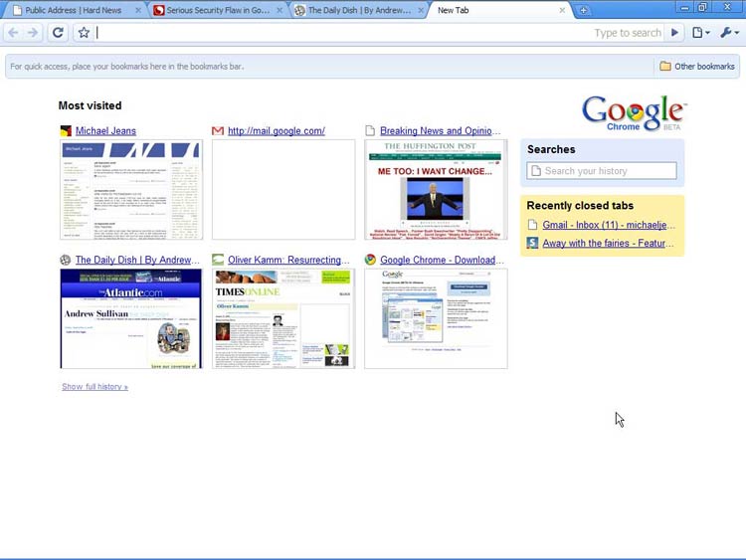Open the Away with the fairies link
Screen dimensions: 746x560
(x=608, y=243)
